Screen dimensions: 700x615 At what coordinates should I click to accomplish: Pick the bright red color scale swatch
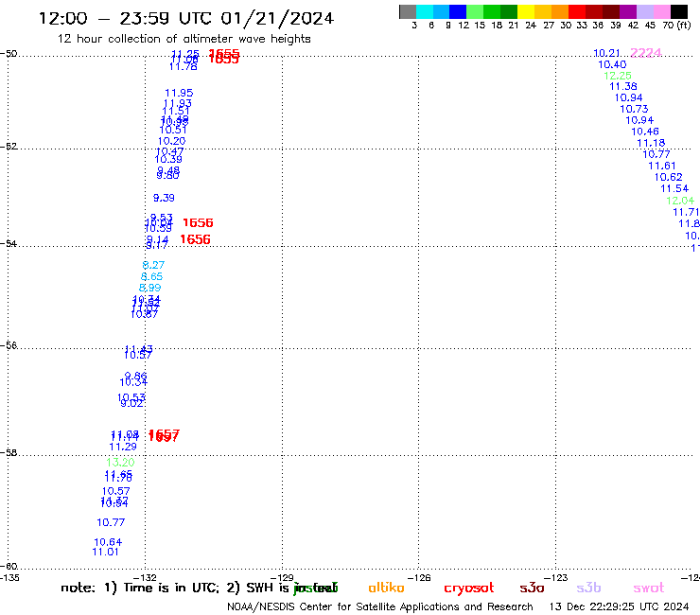(577, 12)
